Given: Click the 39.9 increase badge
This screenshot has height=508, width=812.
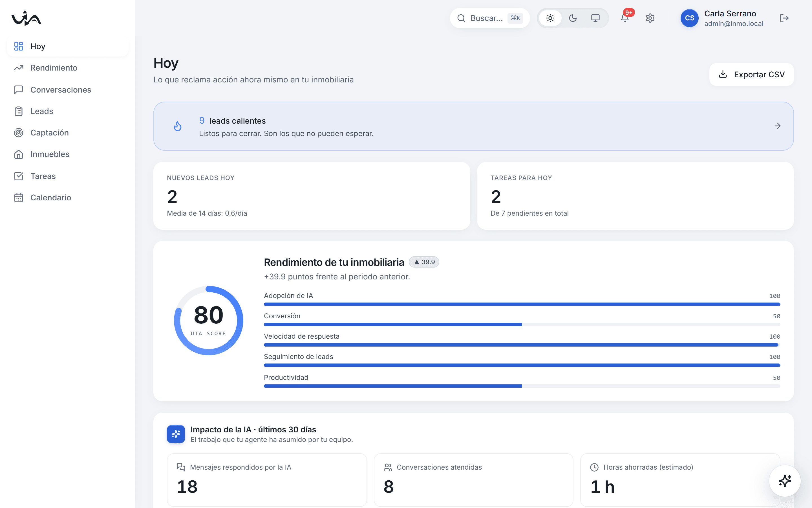Looking at the screenshot, I should 424,262.
